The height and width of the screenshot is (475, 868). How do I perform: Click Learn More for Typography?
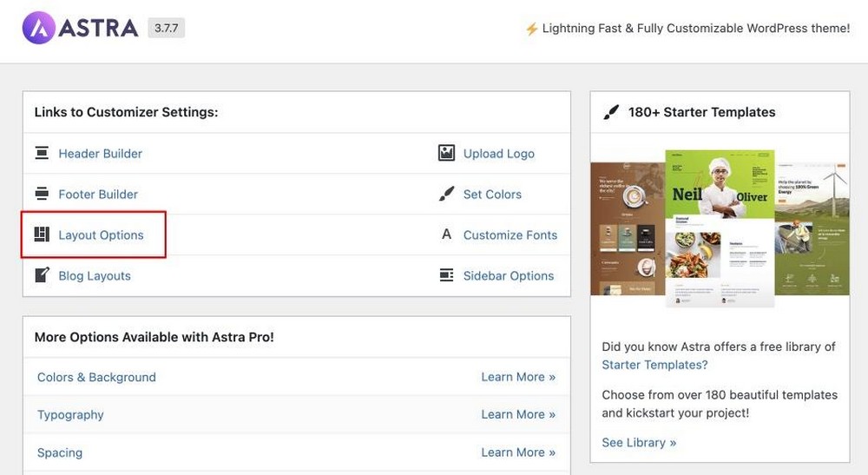pyautogui.click(x=518, y=415)
